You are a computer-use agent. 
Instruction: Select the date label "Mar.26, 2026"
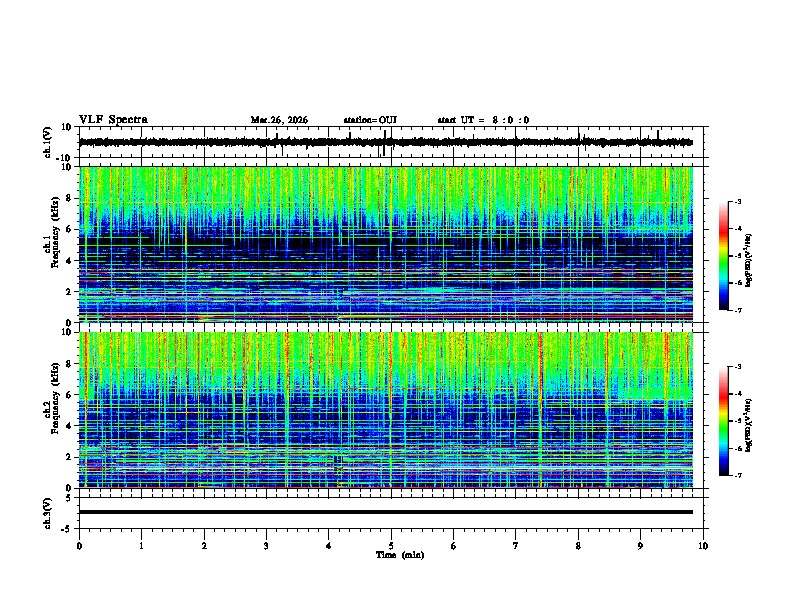coord(279,120)
